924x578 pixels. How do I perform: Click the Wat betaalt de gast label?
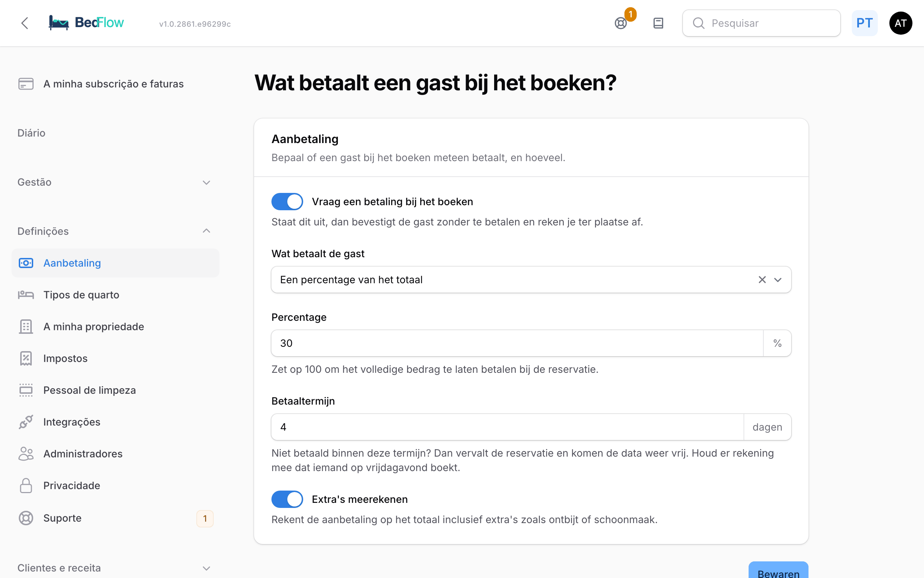click(x=318, y=254)
